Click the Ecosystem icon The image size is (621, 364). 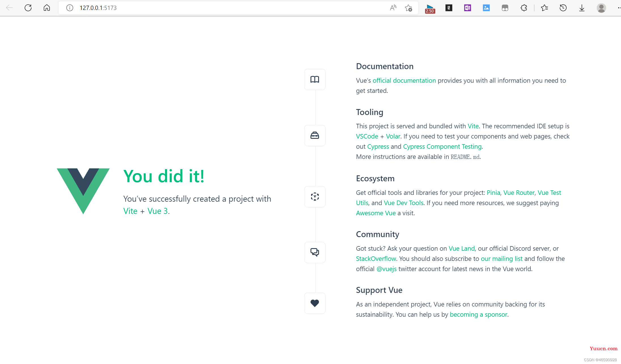coord(315,197)
